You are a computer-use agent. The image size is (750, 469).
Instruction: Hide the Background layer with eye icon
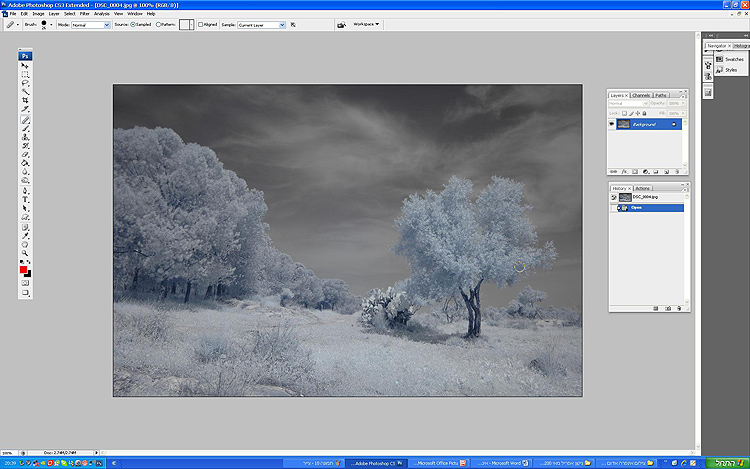[x=612, y=125]
